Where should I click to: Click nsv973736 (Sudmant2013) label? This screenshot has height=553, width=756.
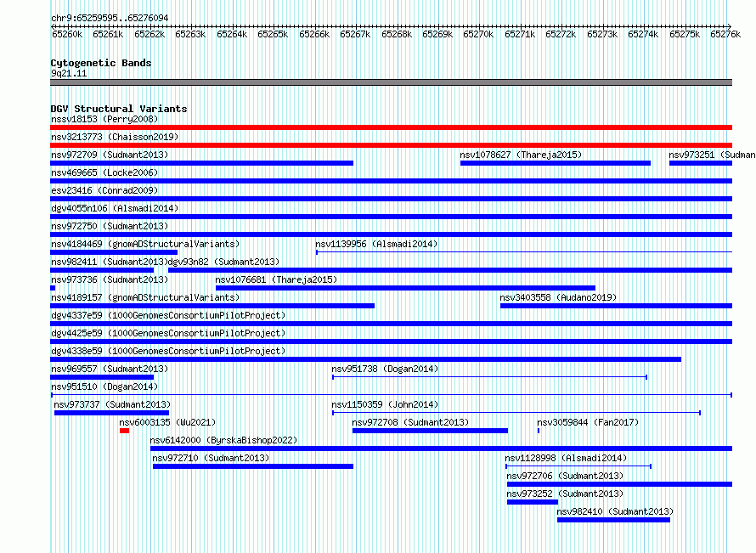click(110, 279)
